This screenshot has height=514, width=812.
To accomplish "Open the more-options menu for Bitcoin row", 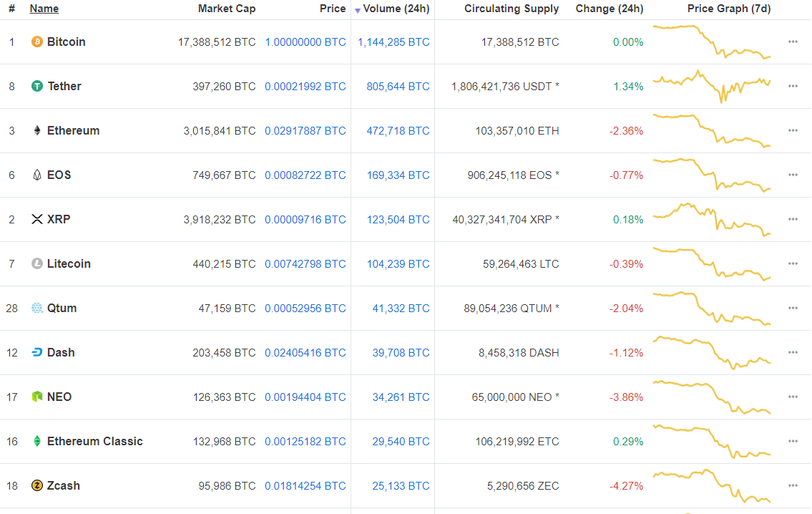I will pyautogui.click(x=793, y=42).
